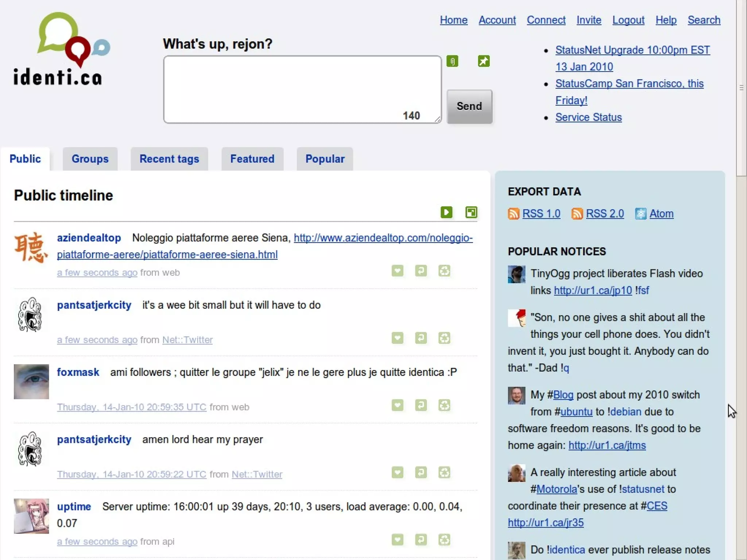This screenshot has width=747, height=560.
Task: Click Logout in the top navigation
Action: pos(628,20)
